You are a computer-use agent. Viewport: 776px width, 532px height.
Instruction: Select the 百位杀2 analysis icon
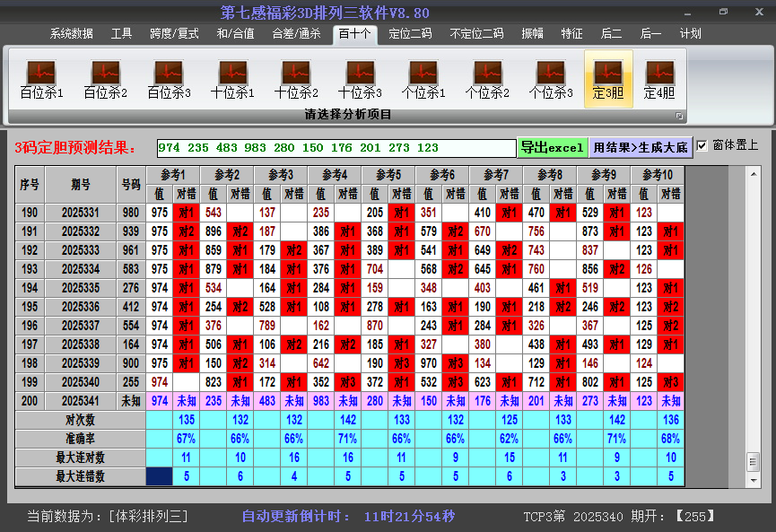pyautogui.click(x=105, y=79)
